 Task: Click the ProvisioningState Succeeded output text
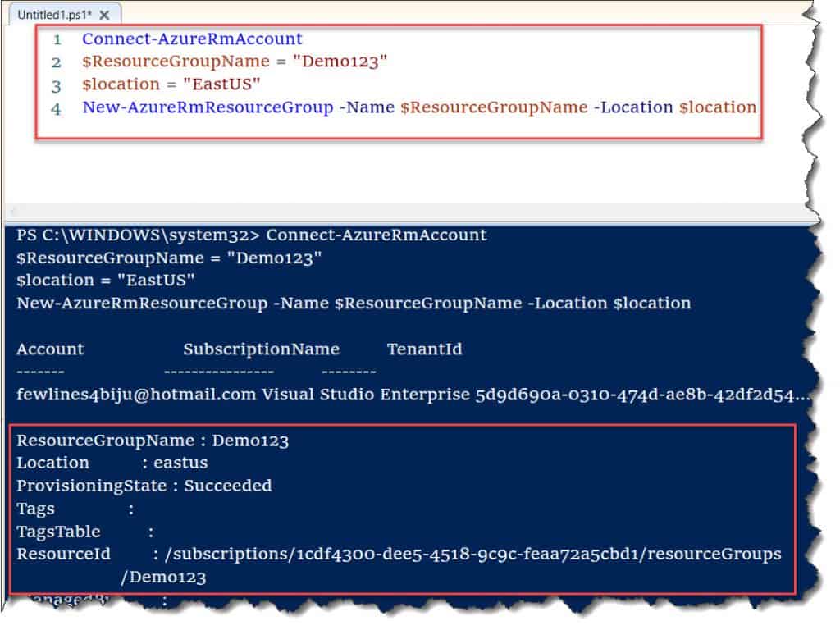(144, 486)
